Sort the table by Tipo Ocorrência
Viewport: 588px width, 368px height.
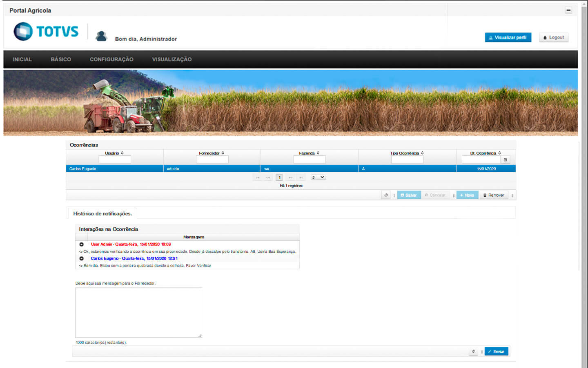point(407,153)
